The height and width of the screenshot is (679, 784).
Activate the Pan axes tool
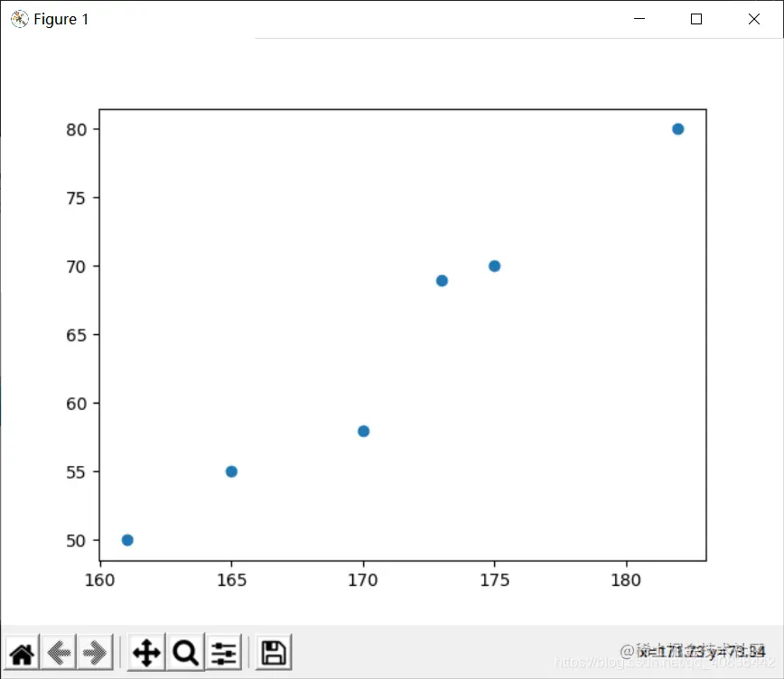pos(146,652)
